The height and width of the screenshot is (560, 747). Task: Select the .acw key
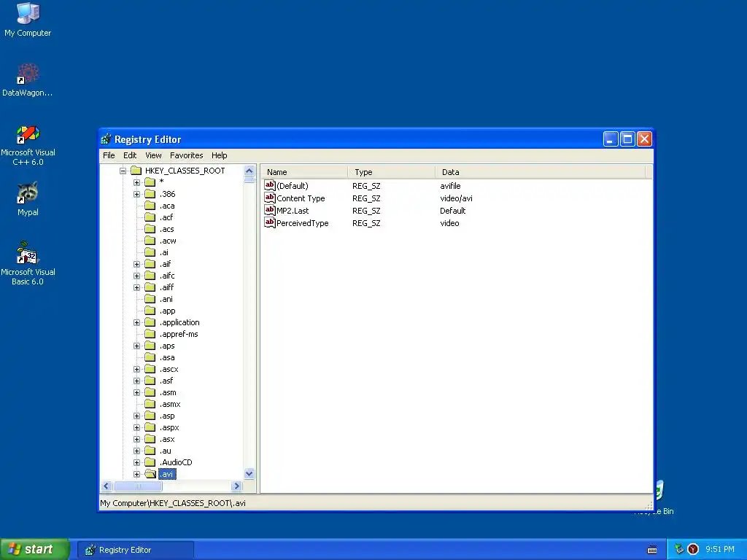click(168, 241)
